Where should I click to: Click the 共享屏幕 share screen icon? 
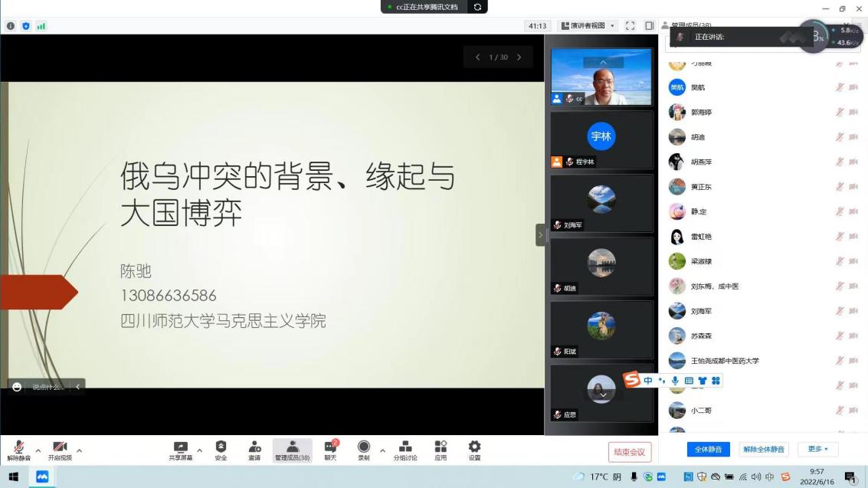click(x=181, y=450)
